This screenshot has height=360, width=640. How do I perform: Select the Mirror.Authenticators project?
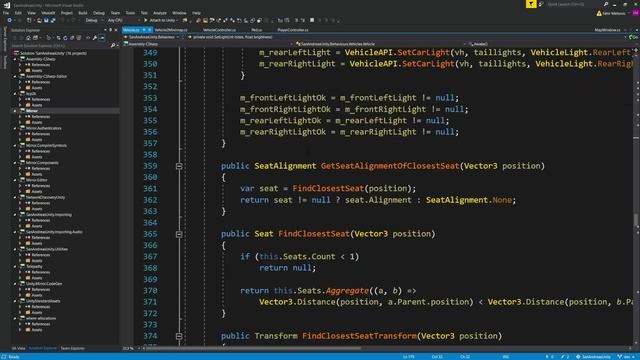(x=43, y=128)
